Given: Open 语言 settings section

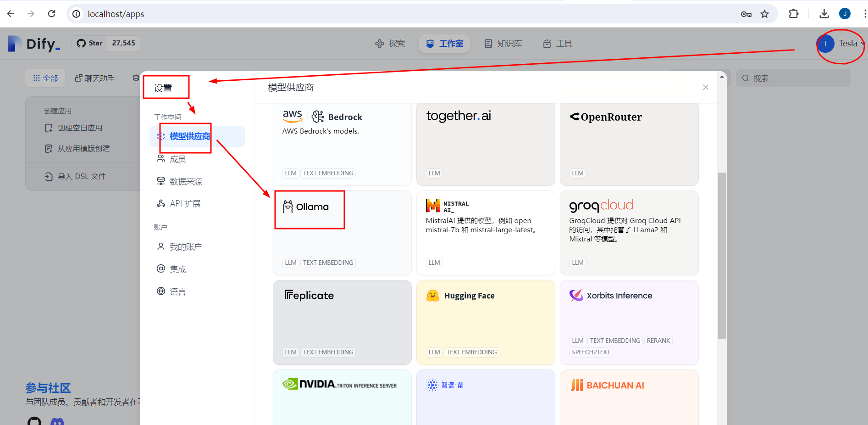Looking at the screenshot, I should coord(197,292).
